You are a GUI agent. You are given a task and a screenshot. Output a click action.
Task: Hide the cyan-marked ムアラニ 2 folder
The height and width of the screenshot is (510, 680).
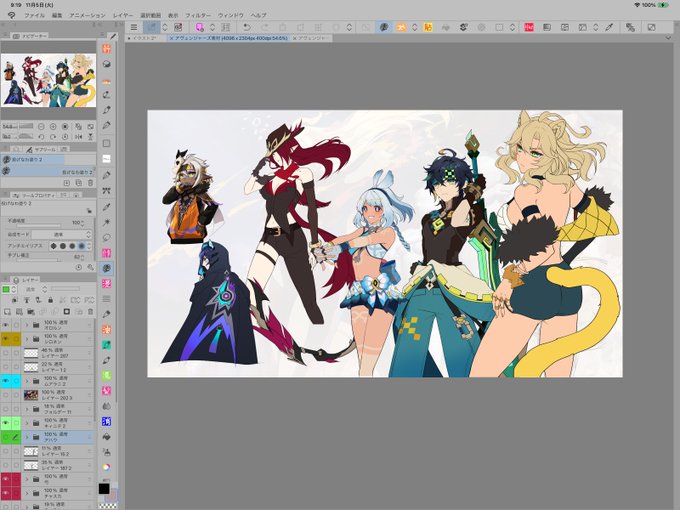click(x=6, y=381)
